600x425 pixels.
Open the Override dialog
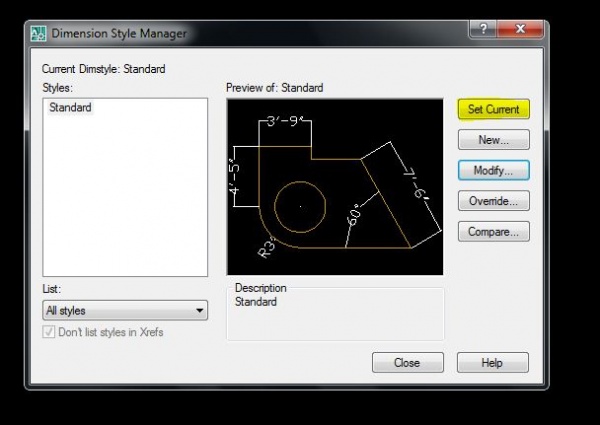pos(494,201)
